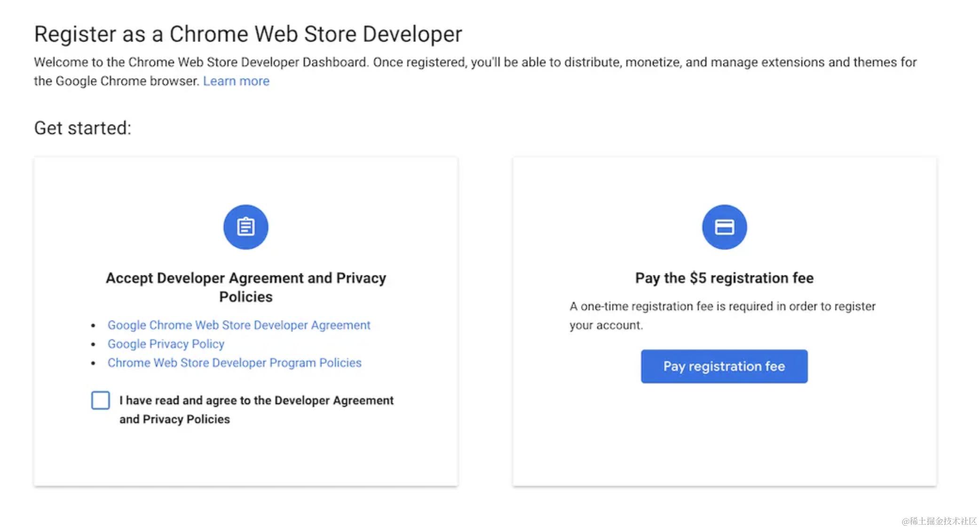Tick the agree to Developer Agreement checkbox
Image resolution: width=980 pixels, height=529 pixels.
(101, 400)
